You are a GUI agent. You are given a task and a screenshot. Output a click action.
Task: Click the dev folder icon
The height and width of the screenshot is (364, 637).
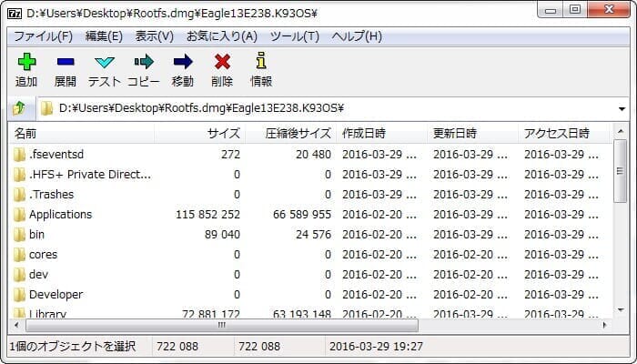pyautogui.click(x=19, y=275)
